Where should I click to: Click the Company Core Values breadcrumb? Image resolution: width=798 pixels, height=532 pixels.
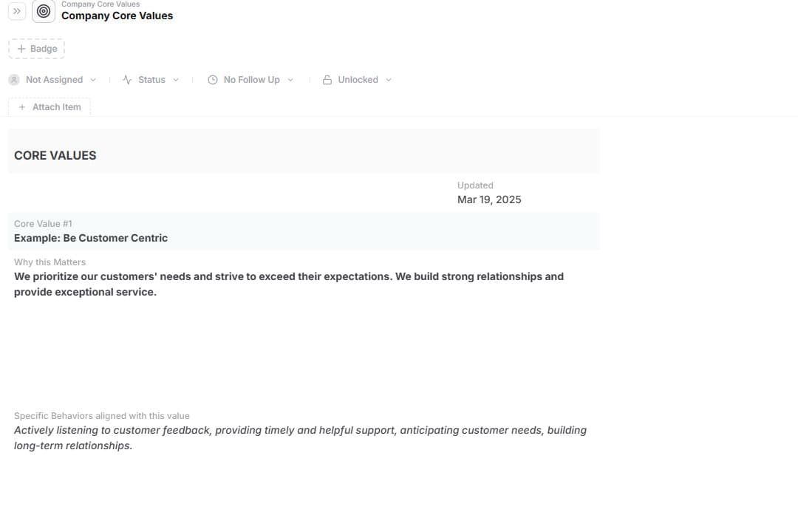tap(100, 4)
